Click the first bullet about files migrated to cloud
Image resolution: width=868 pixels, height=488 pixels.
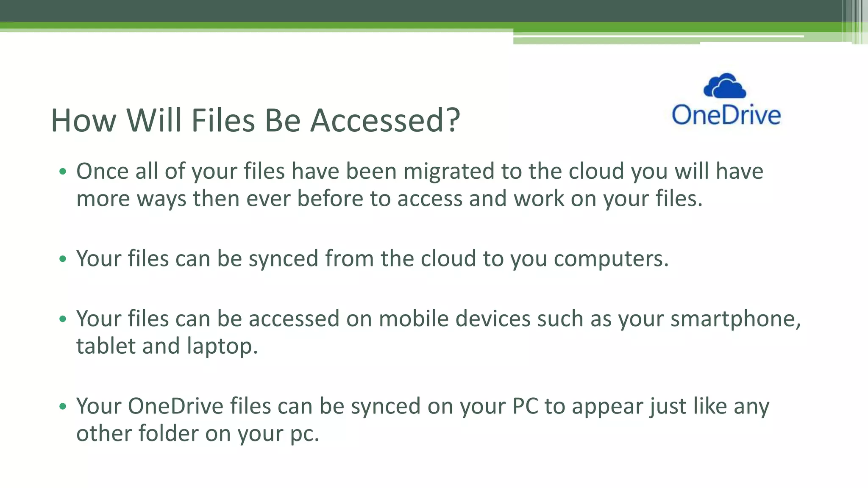(x=420, y=185)
